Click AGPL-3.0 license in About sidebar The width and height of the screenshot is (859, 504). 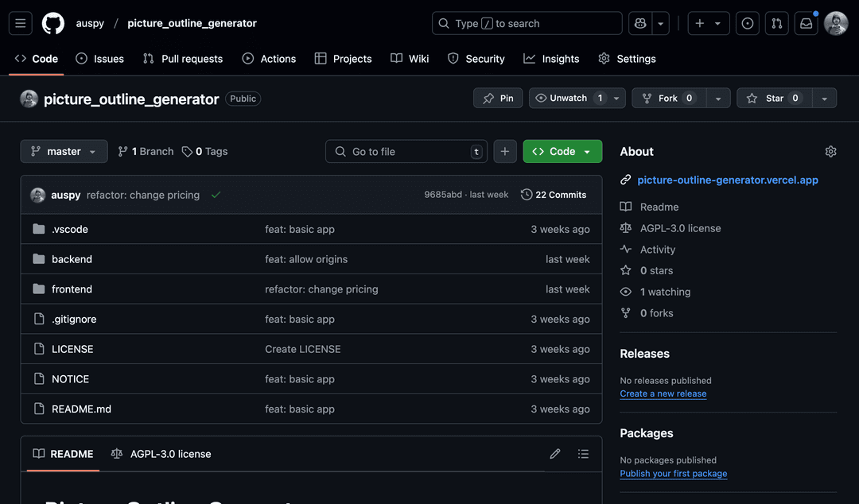pyautogui.click(x=680, y=228)
